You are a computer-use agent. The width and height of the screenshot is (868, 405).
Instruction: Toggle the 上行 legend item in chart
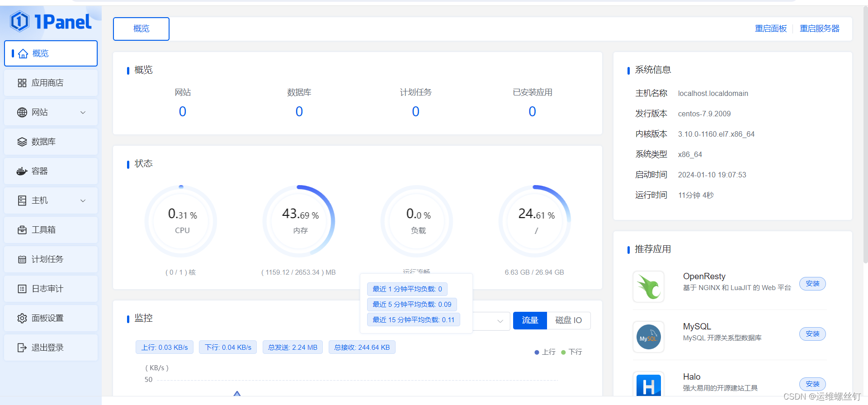(x=545, y=352)
